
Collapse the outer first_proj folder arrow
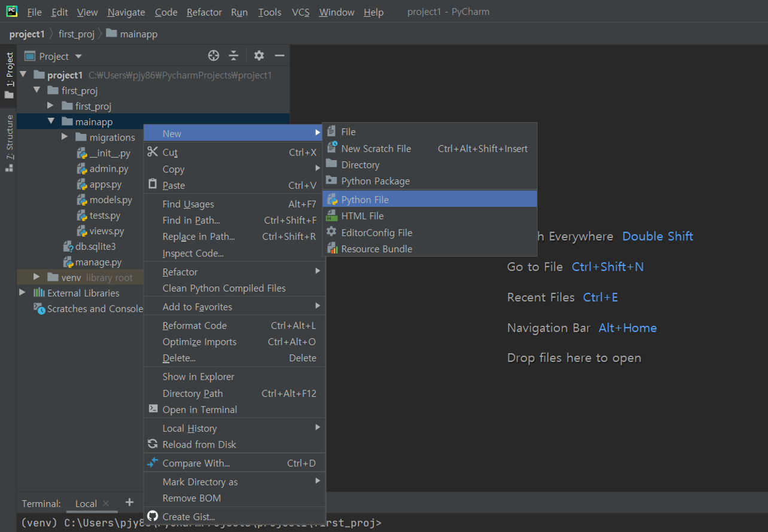(37, 90)
